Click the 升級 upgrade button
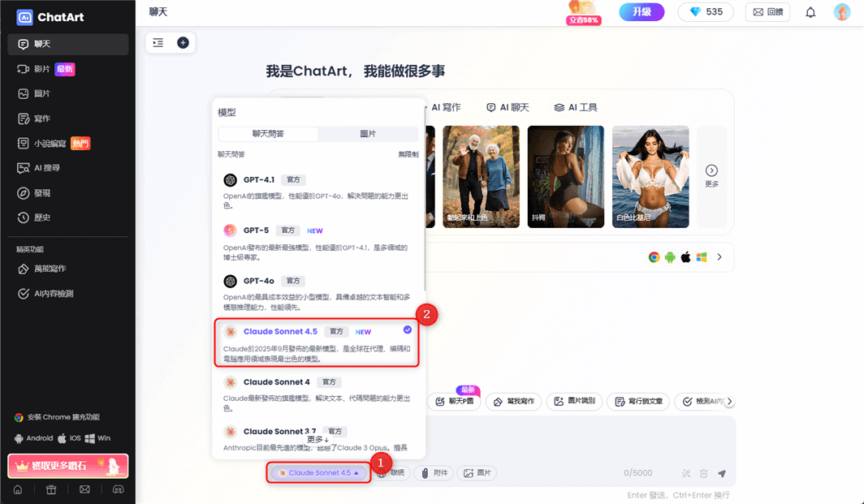This screenshot has width=864, height=504. [x=642, y=12]
